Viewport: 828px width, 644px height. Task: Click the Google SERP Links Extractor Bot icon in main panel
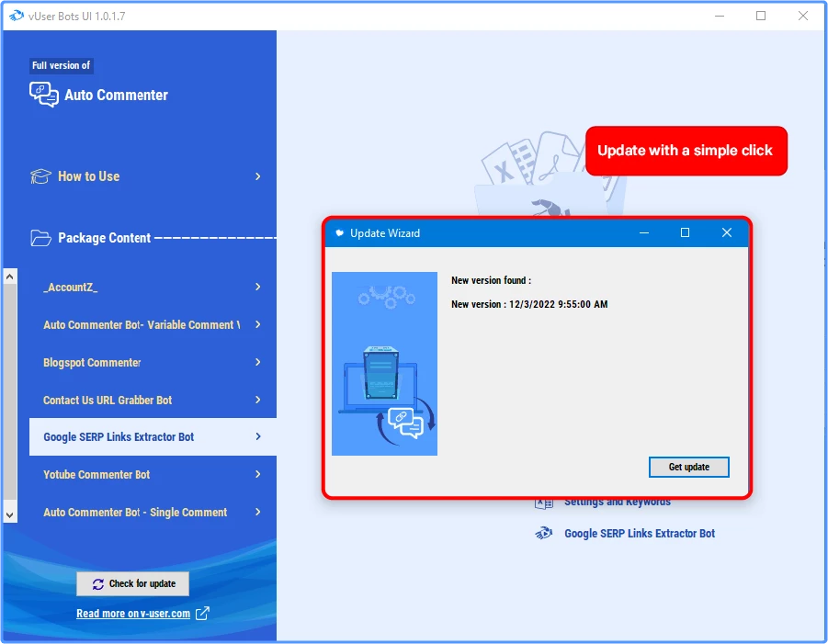tap(544, 533)
